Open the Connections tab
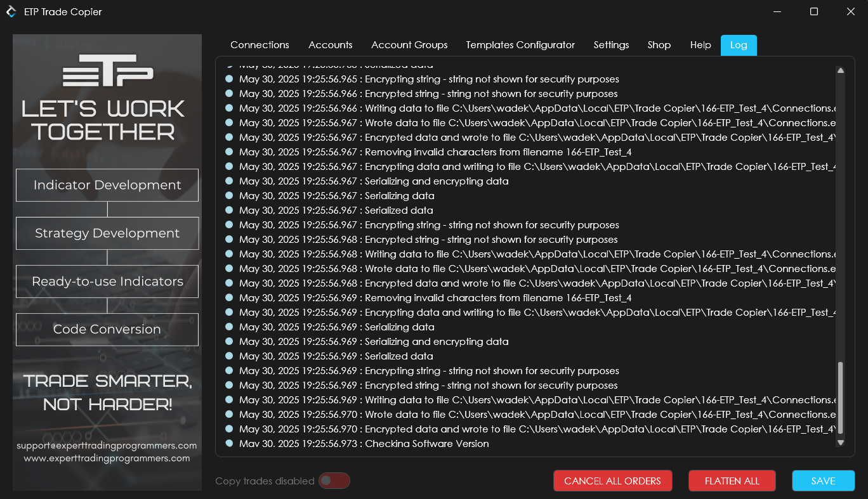Image resolution: width=868 pixels, height=499 pixels. [260, 45]
